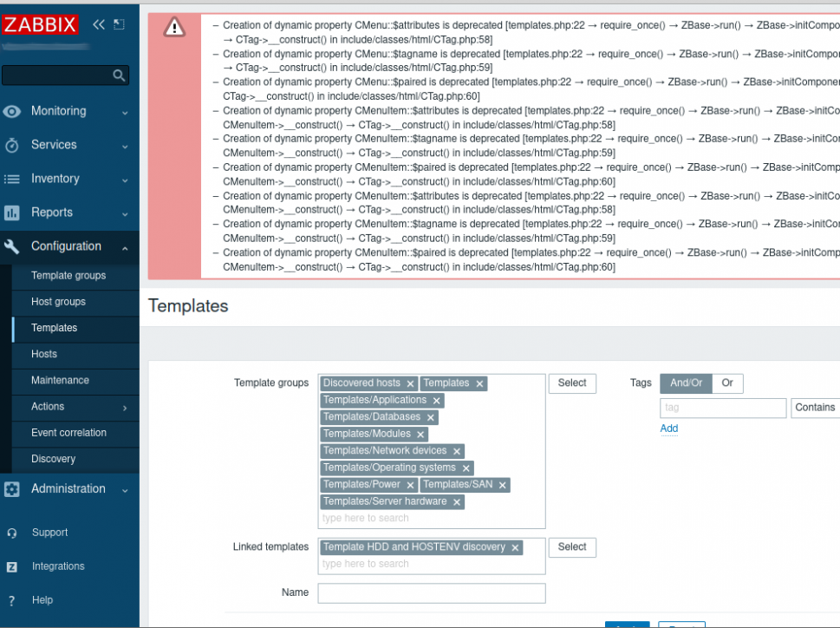
Task: Expand the Inventory menu chevron
Action: [x=125, y=180]
